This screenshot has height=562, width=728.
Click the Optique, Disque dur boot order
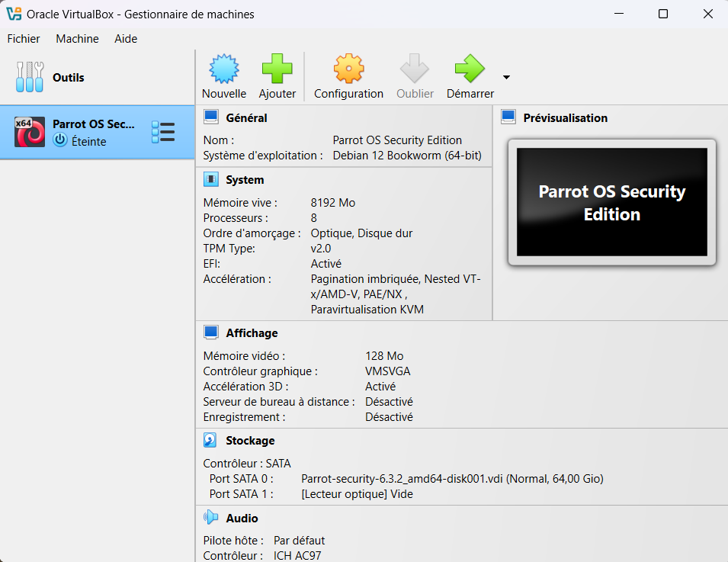tap(361, 233)
